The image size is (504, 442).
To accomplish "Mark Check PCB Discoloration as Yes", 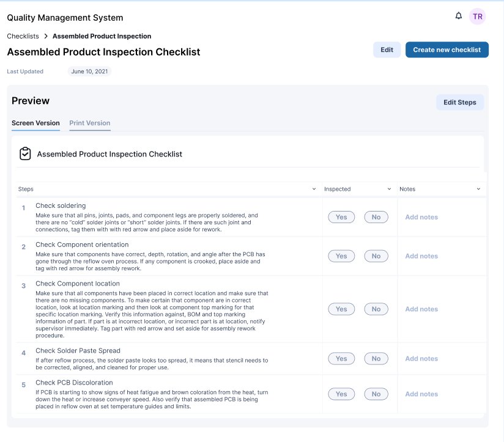I will pyautogui.click(x=341, y=394).
